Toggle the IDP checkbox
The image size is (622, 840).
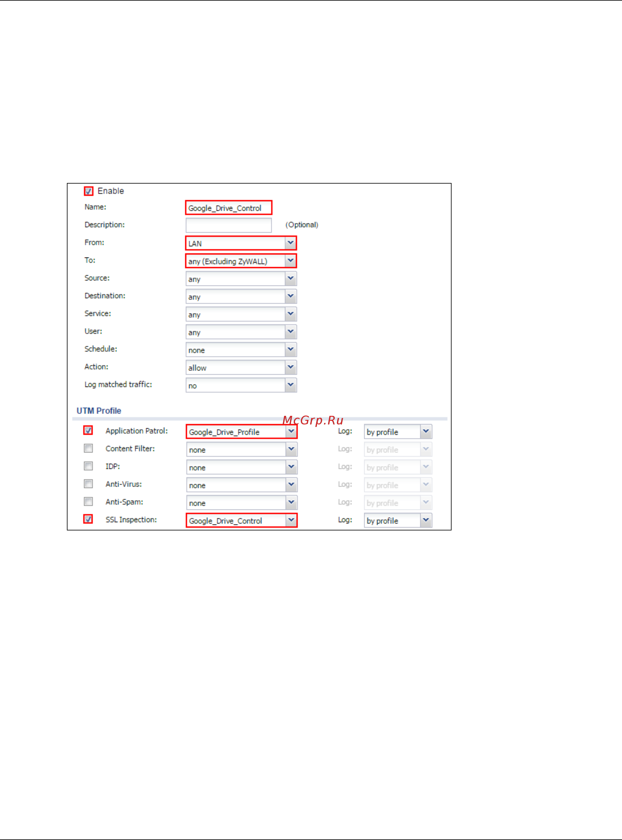click(x=88, y=466)
